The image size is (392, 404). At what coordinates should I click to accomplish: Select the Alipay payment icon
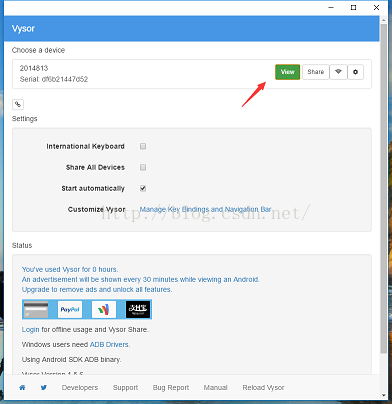click(x=138, y=309)
